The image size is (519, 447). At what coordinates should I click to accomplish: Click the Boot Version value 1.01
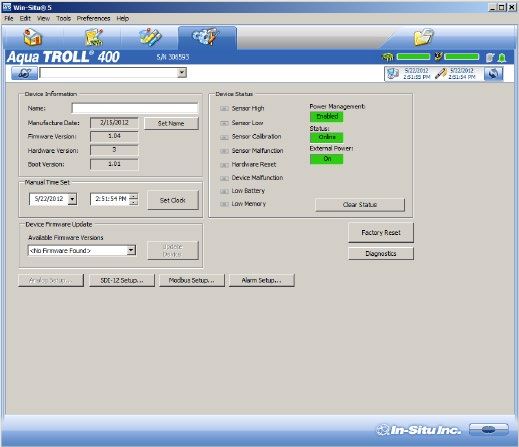coord(114,164)
